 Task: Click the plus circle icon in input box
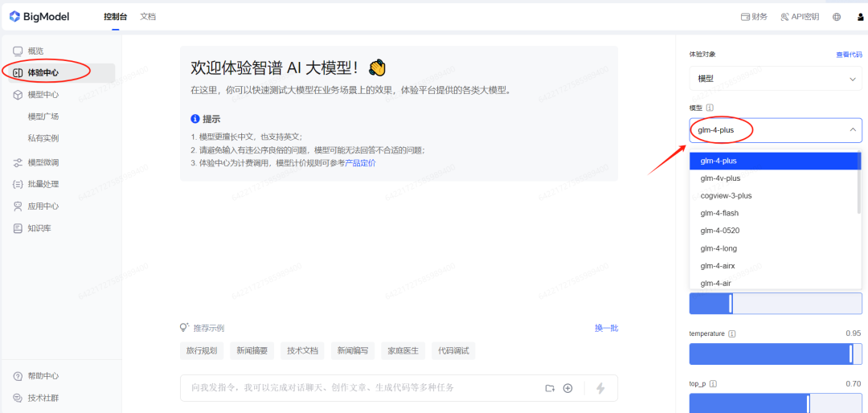coord(567,388)
